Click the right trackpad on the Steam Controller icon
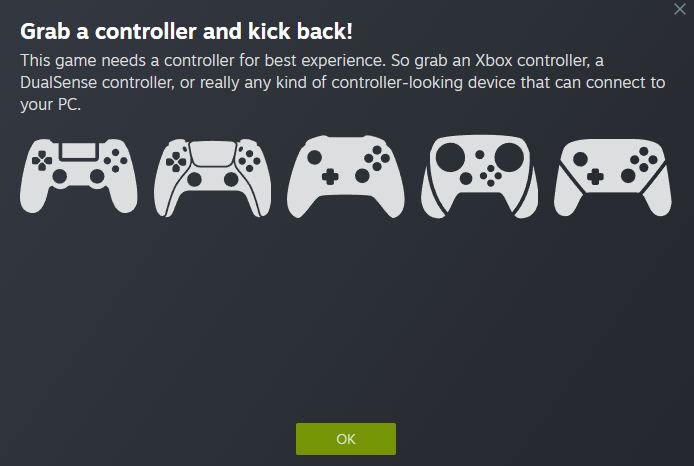Viewport: 694px width, 466px height. [509, 157]
